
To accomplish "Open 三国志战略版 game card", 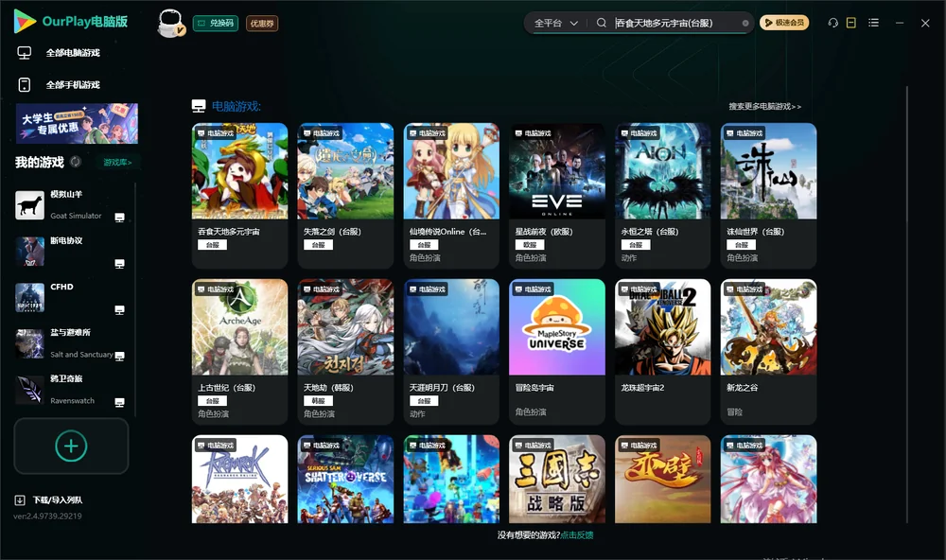I will 557,480.
